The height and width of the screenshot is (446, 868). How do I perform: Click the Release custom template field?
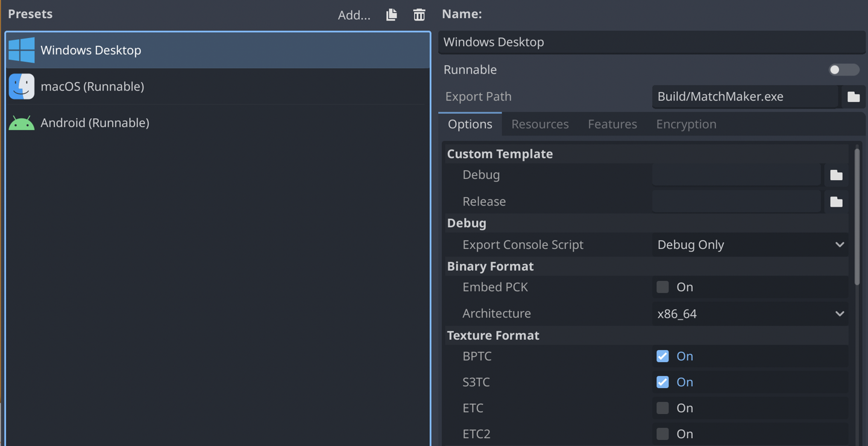click(x=737, y=201)
